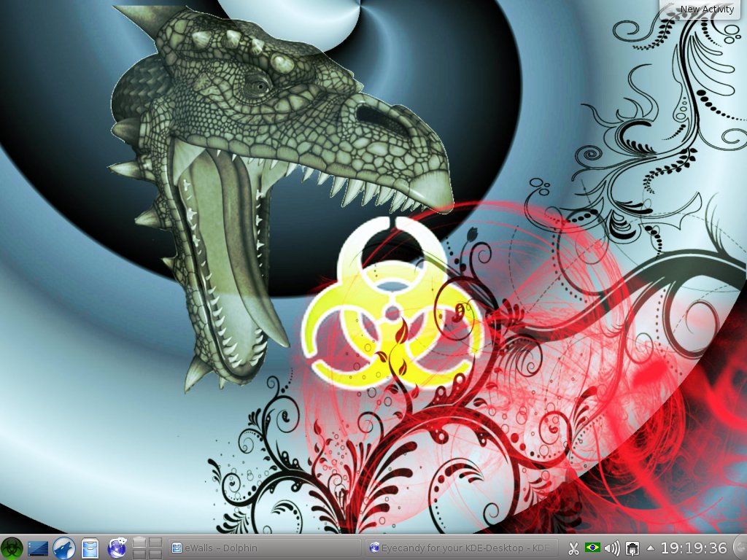Viewport: 747px width, 560px height.
Task: Click the digital clock showing 19:19:36
Action: coord(694,548)
